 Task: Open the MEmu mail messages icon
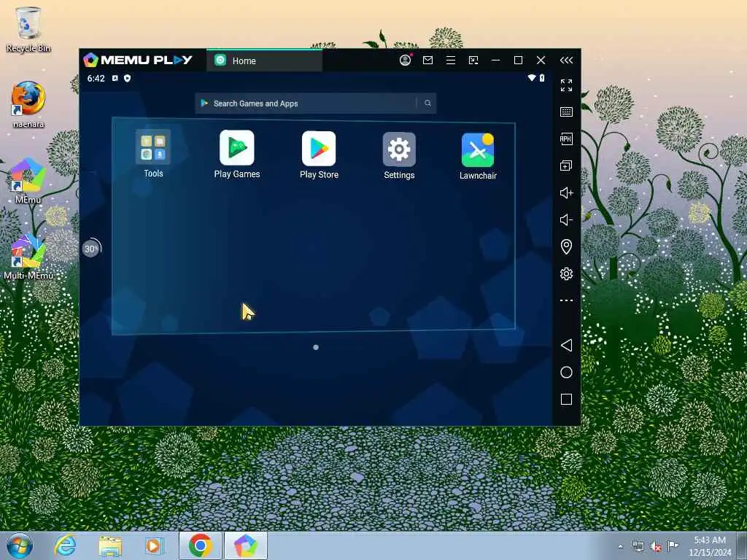click(427, 60)
